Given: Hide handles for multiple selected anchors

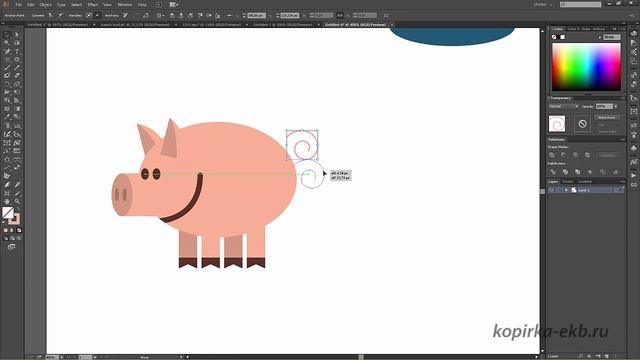Looking at the screenshot, I should pos(97,16).
